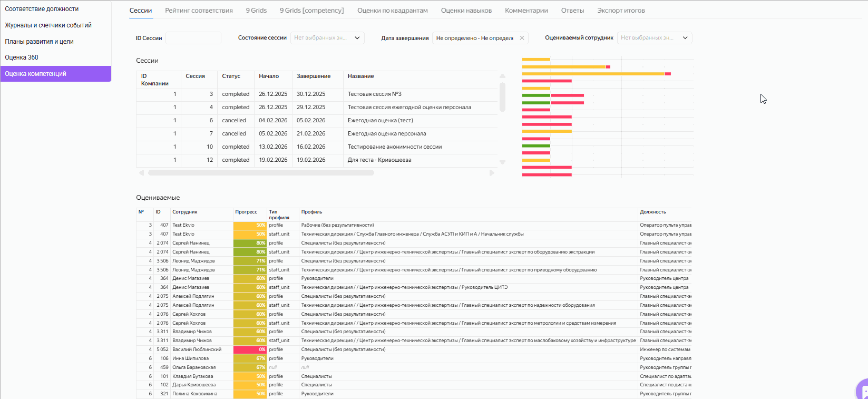Screen dimensions: 868x399
Task: Open Оценка 360 in the sidebar
Action: pos(22,57)
